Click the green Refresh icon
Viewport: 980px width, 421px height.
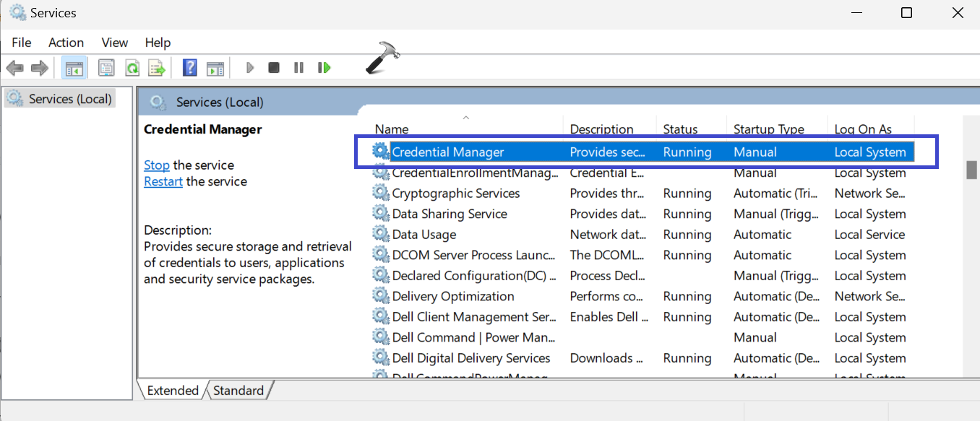click(132, 68)
